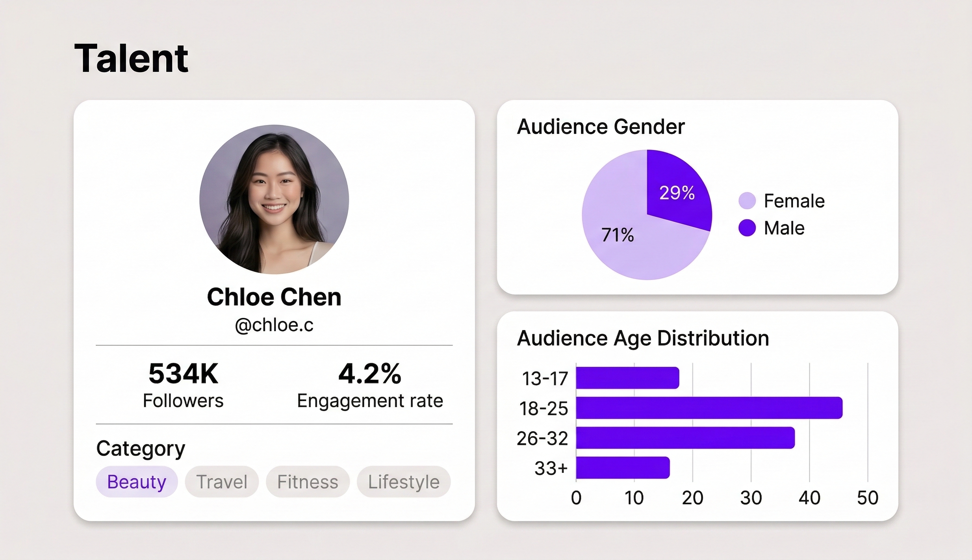Click the 33+ age bar
The width and height of the screenshot is (972, 560).
(623, 468)
